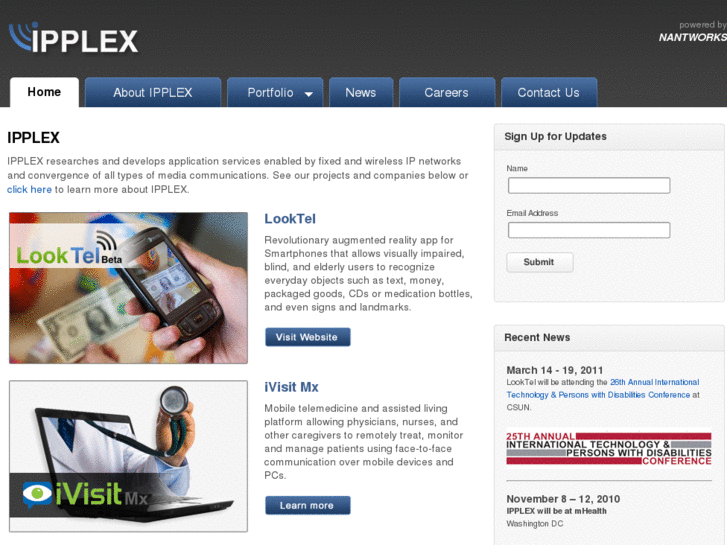Click the Learn more button
This screenshot has height=545, width=727.
(x=307, y=506)
